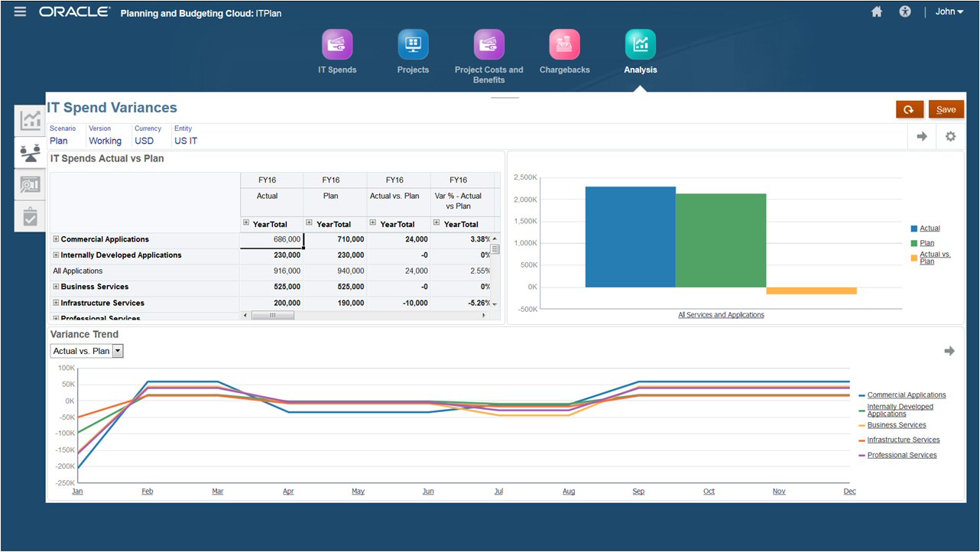
Task: Open the Projects icon in top navigation
Action: [x=413, y=44]
